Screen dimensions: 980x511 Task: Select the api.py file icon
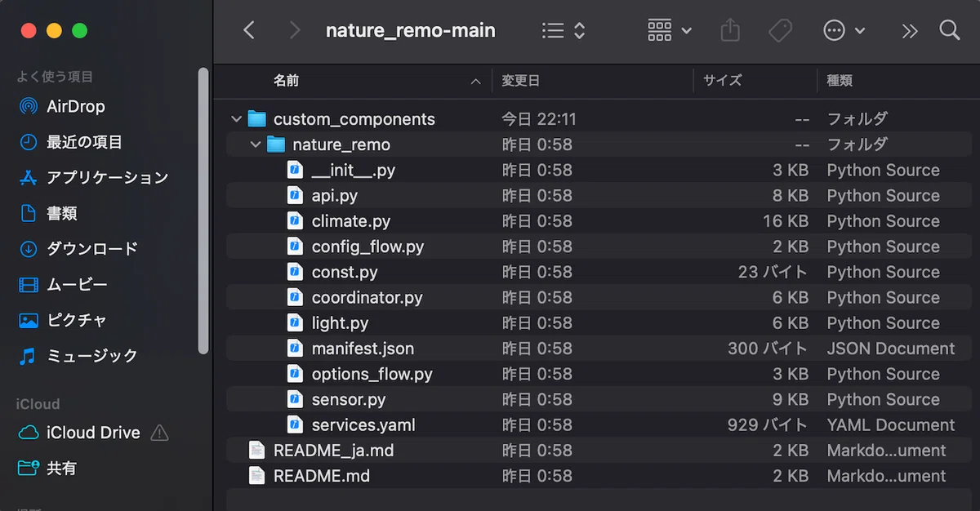click(296, 195)
